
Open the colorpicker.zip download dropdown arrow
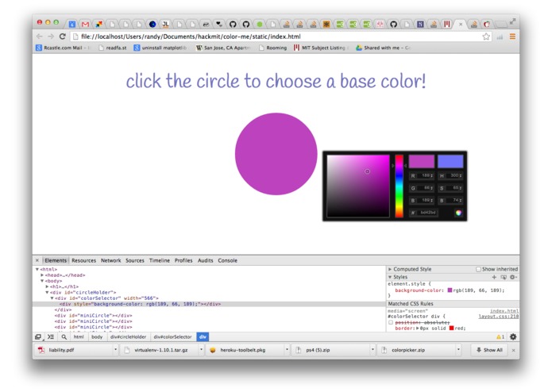pyautogui.click(x=458, y=350)
